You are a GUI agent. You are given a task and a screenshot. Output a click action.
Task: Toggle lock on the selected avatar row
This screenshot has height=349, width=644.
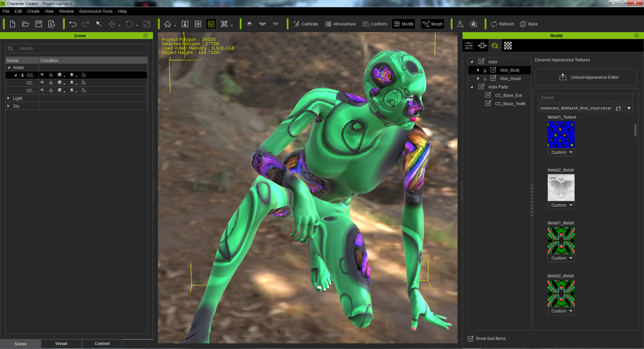click(x=51, y=75)
